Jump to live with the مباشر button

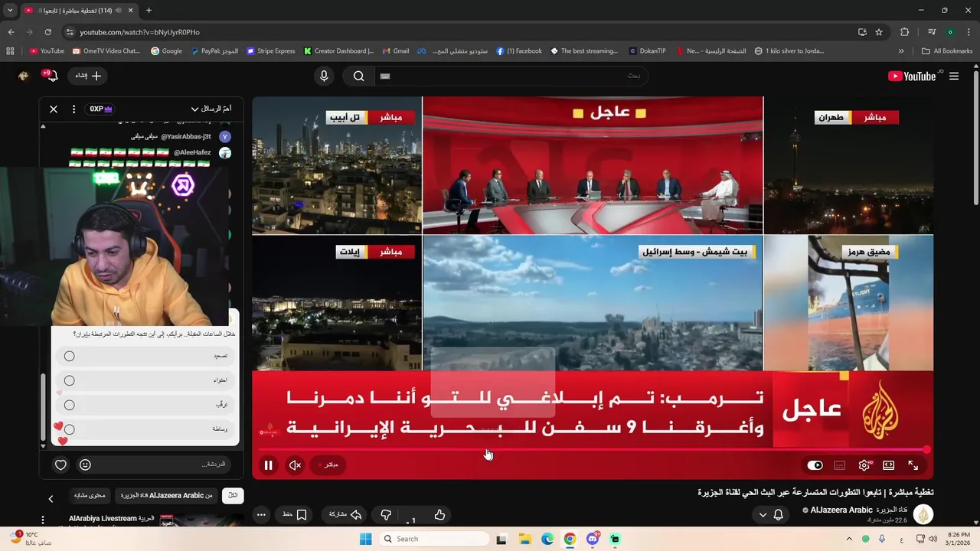click(328, 465)
